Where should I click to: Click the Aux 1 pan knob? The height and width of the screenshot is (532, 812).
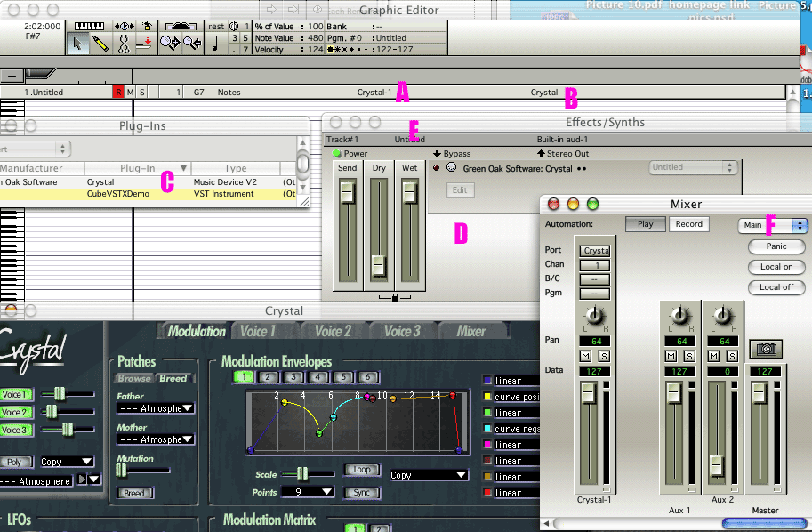tap(680, 314)
